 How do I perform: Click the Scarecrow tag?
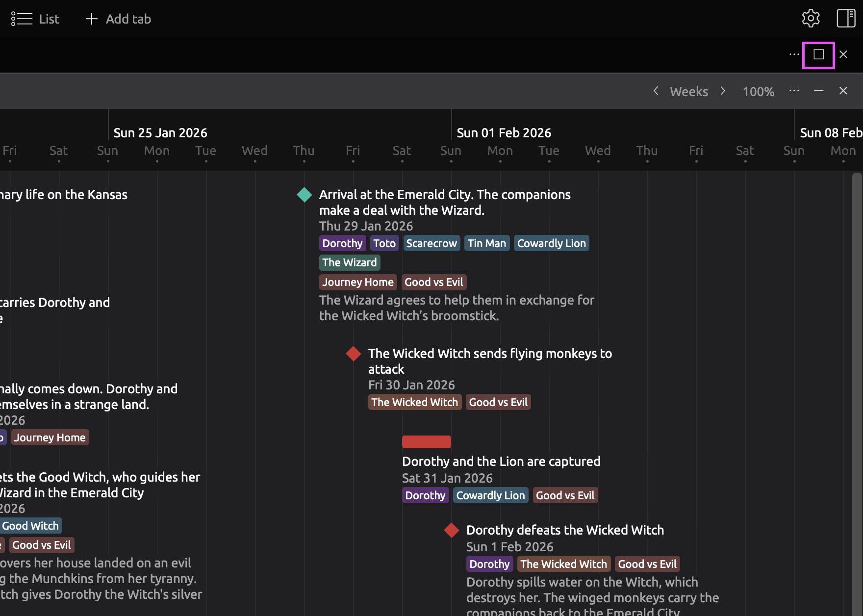coord(431,243)
